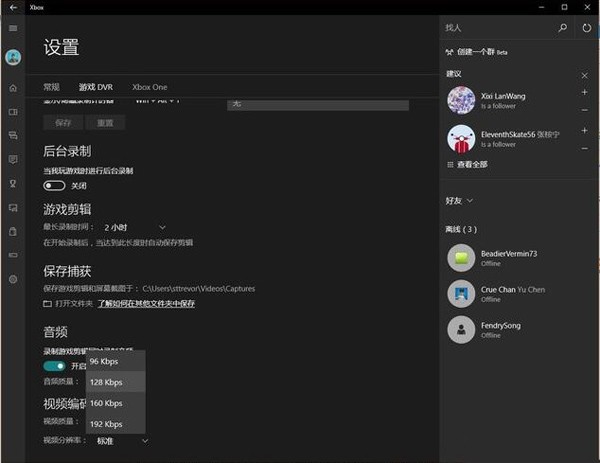The width and height of the screenshot is (600, 463).
Task: Open the Messages sidebar icon
Action: [13, 160]
